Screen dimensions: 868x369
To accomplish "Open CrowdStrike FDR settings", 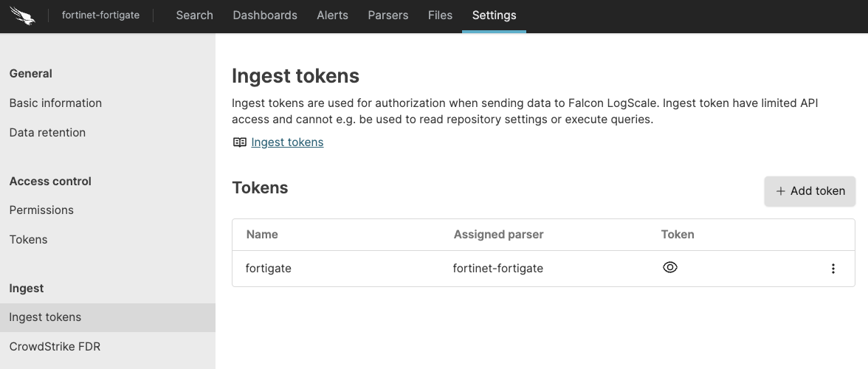I will tap(55, 347).
